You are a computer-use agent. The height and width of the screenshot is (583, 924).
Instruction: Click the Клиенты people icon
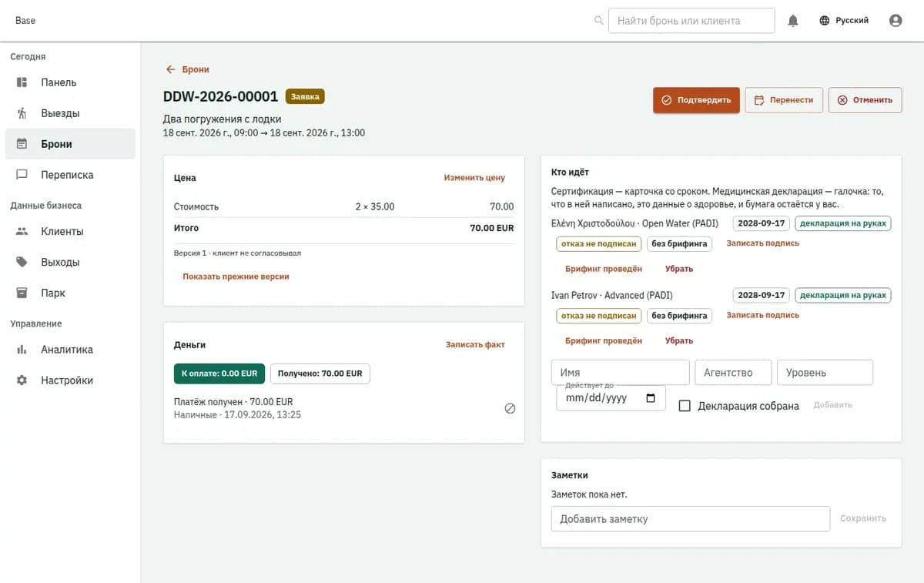pos(22,231)
